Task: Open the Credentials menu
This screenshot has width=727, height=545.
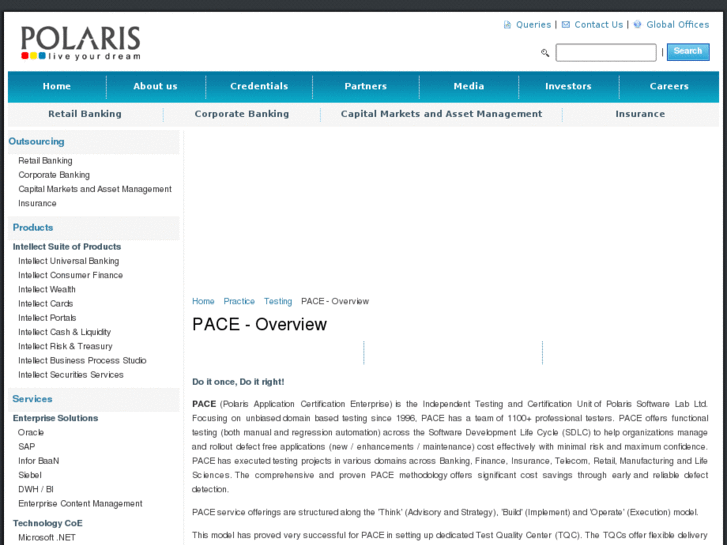Action: coord(259,86)
